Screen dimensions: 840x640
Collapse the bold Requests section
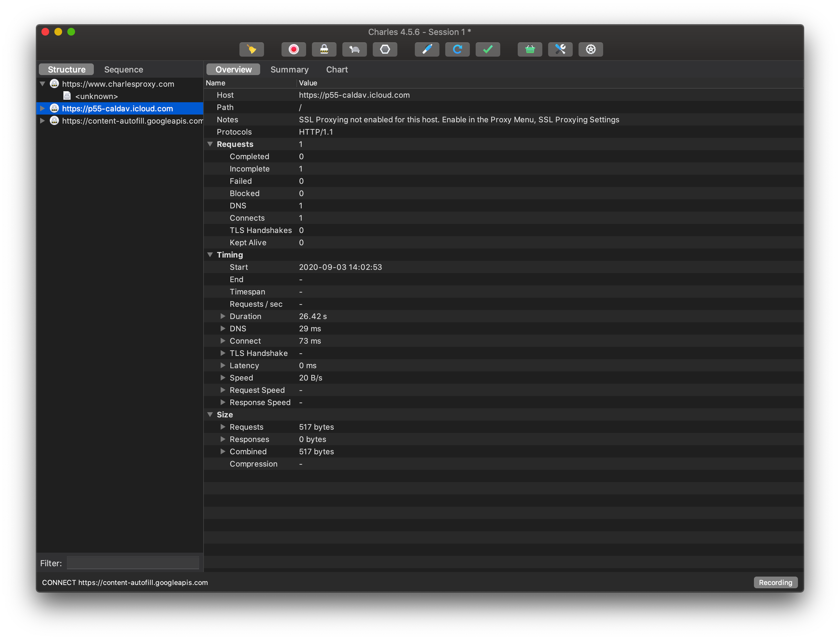210,144
